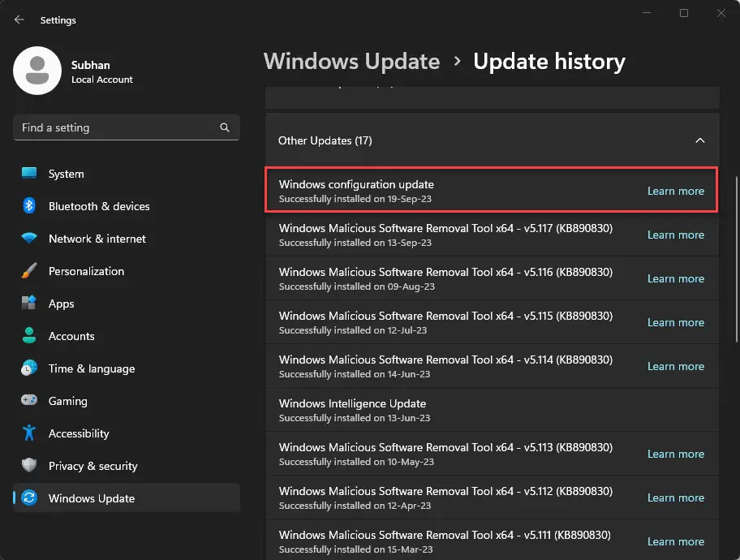Open System settings from the sidebar
The image size is (740, 560).
pyautogui.click(x=65, y=174)
